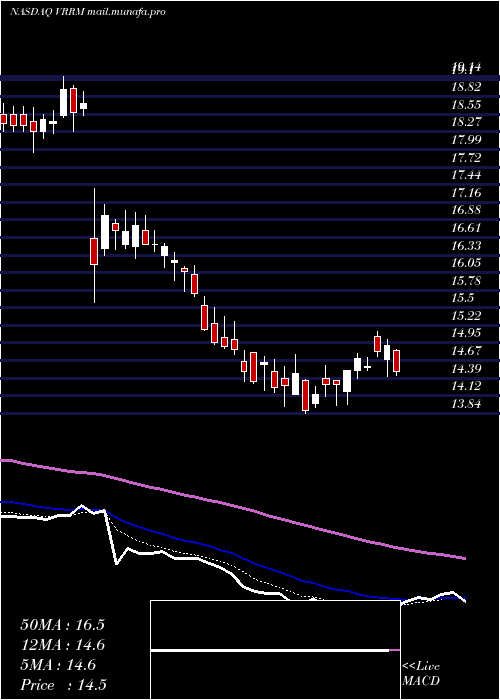
Task: Select the 17.16 price label
Action: coord(467,192)
